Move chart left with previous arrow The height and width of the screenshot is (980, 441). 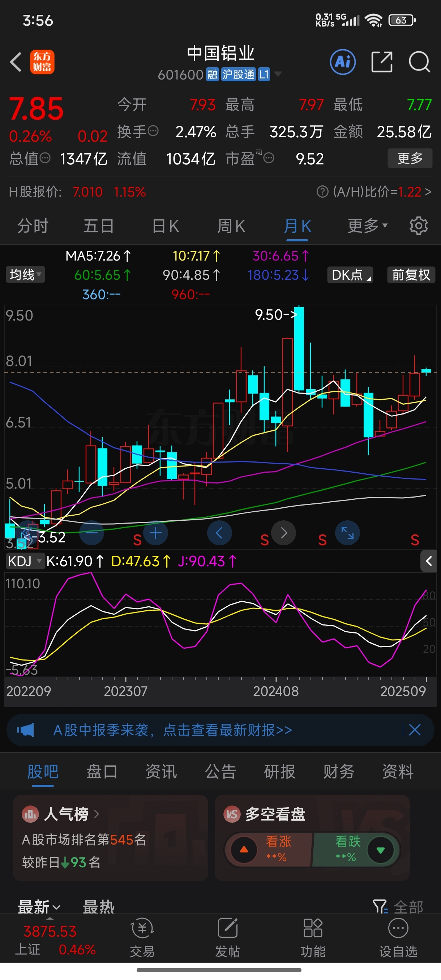click(x=219, y=533)
